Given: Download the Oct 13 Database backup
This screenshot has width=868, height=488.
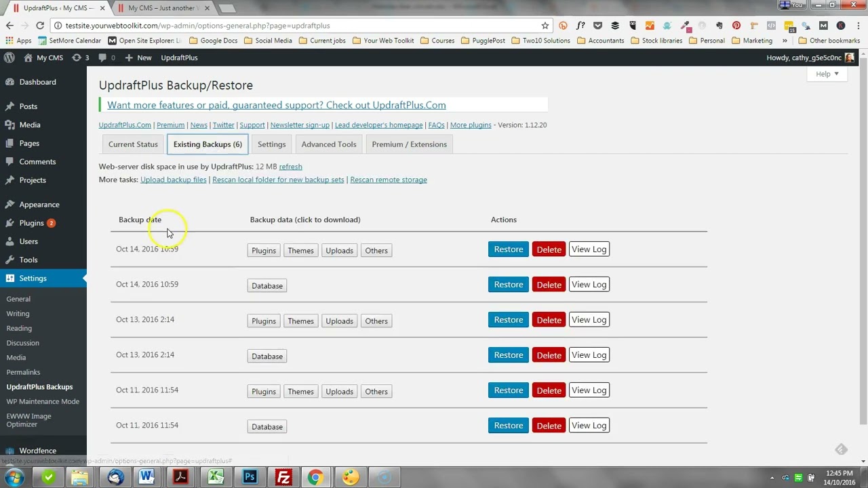Looking at the screenshot, I should click(x=267, y=357).
